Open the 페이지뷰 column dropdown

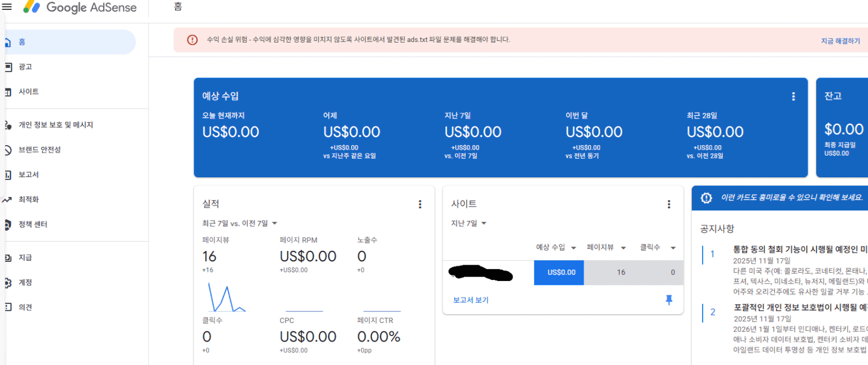tap(623, 248)
